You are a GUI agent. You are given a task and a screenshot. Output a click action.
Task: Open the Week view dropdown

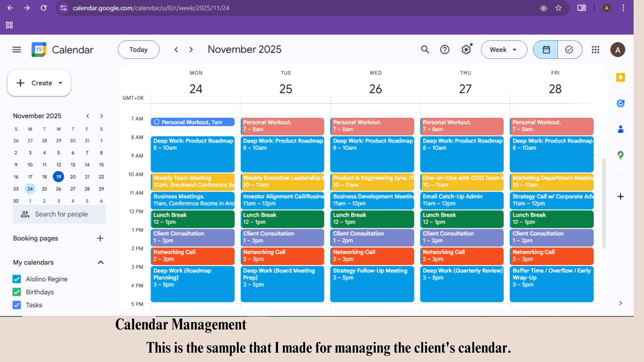pyautogui.click(x=503, y=50)
